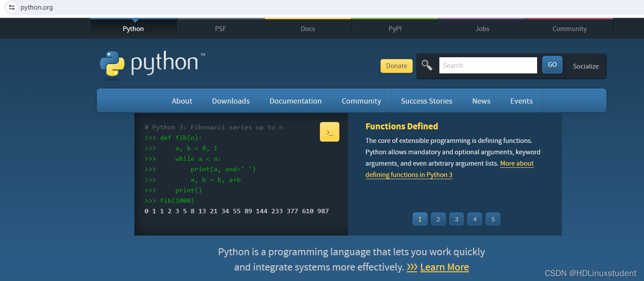Viewport: 644px width, 281px height.
Task: Follow the Learn More link
Action: [445, 267]
